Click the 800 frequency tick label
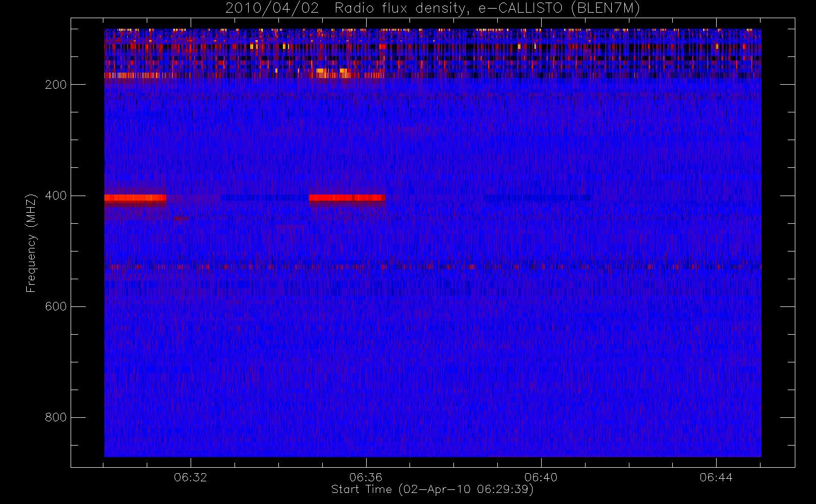The width and height of the screenshot is (816, 504). click(x=56, y=417)
